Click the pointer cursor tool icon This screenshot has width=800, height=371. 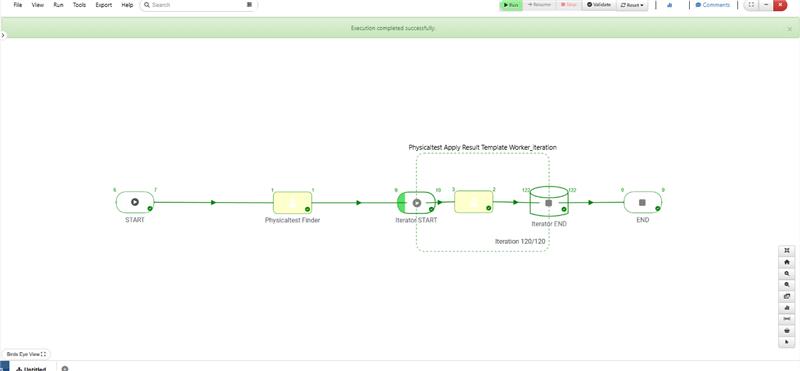click(786, 341)
